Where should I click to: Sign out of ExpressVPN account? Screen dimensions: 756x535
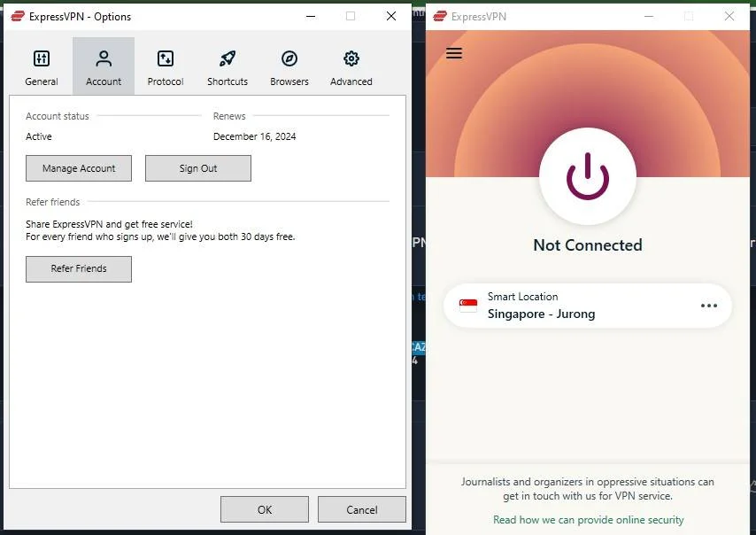(x=198, y=168)
